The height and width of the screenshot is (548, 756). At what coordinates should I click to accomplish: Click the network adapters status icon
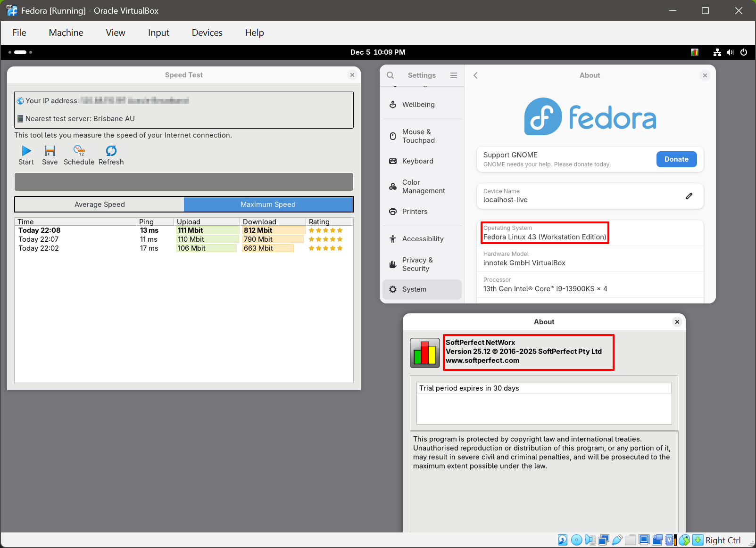click(604, 540)
